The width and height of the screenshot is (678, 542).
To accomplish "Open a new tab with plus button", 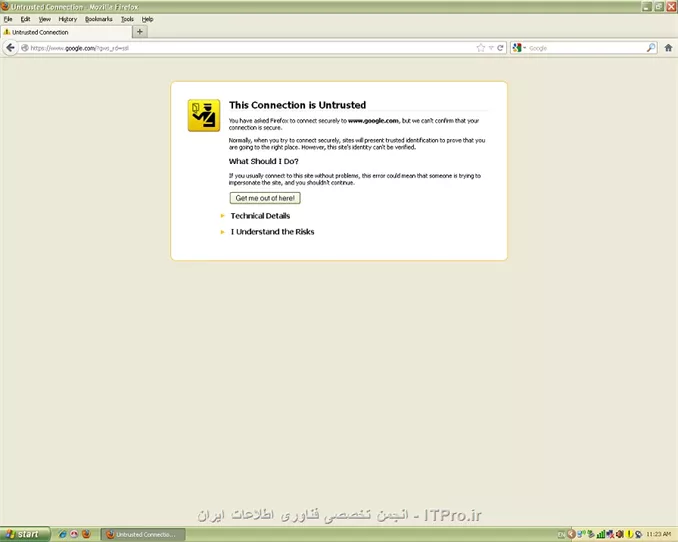I will click(139, 32).
